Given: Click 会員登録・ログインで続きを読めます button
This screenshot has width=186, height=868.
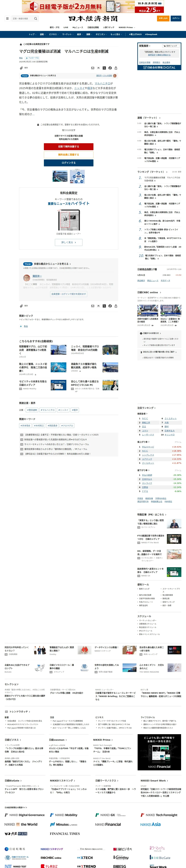Looking at the screenshot, I should 69,294.
